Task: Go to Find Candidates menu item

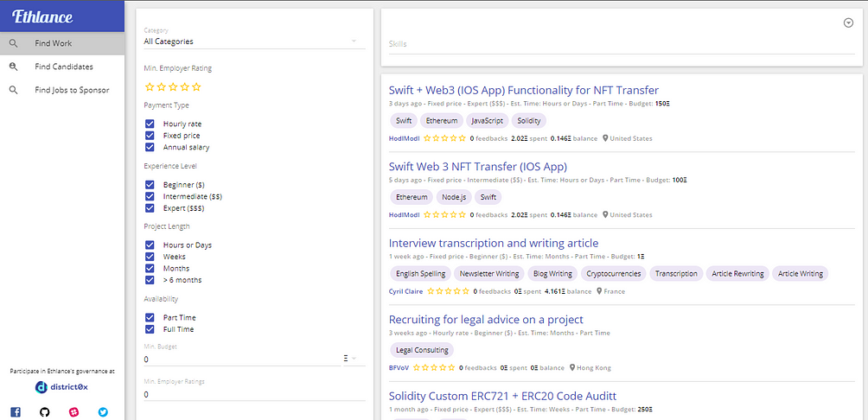Action: [x=64, y=67]
